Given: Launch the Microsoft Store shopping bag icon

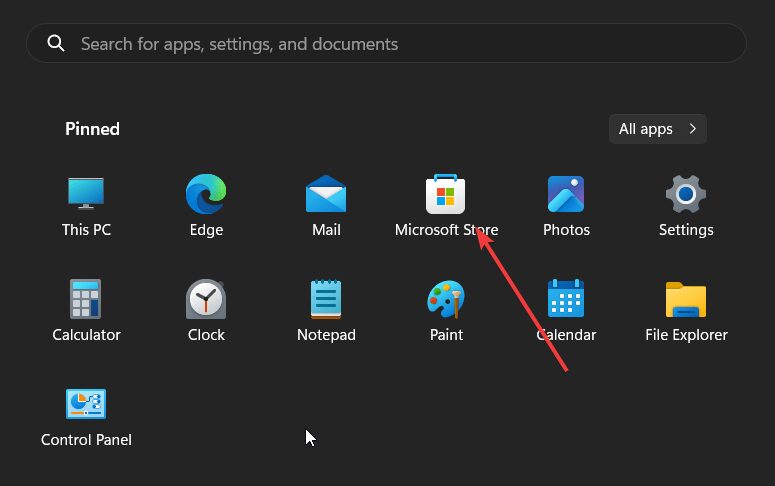Looking at the screenshot, I should [446, 194].
